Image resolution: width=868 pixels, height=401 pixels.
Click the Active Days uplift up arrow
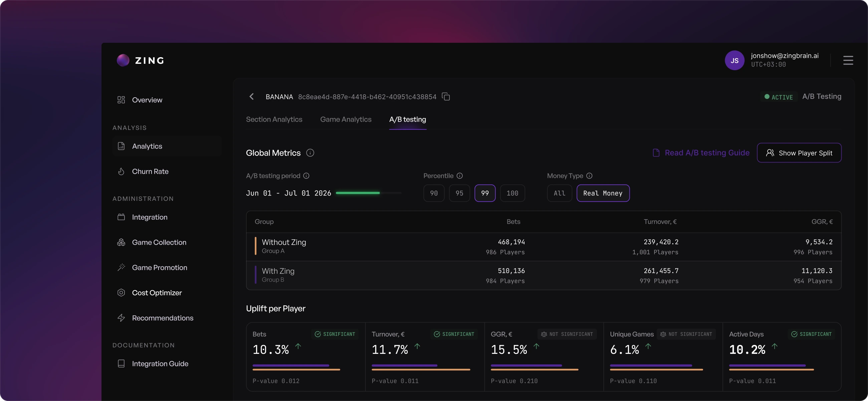click(774, 346)
